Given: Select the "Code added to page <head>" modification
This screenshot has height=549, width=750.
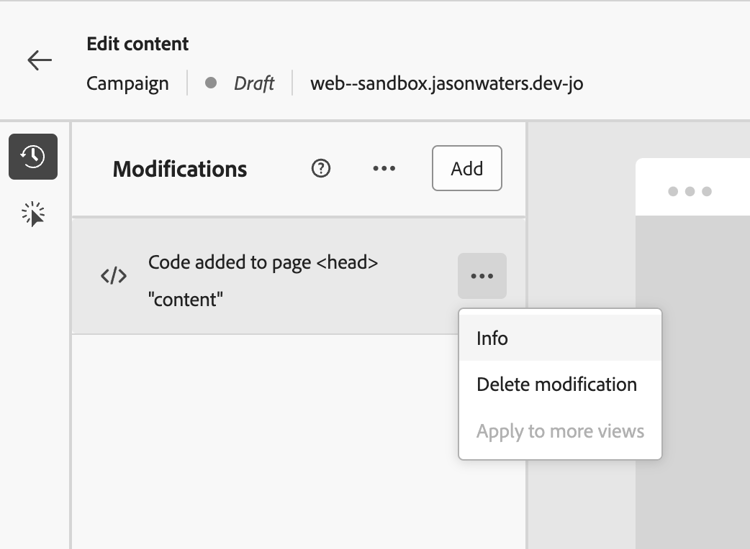Looking at the screenshot, I should pos(263,262).
